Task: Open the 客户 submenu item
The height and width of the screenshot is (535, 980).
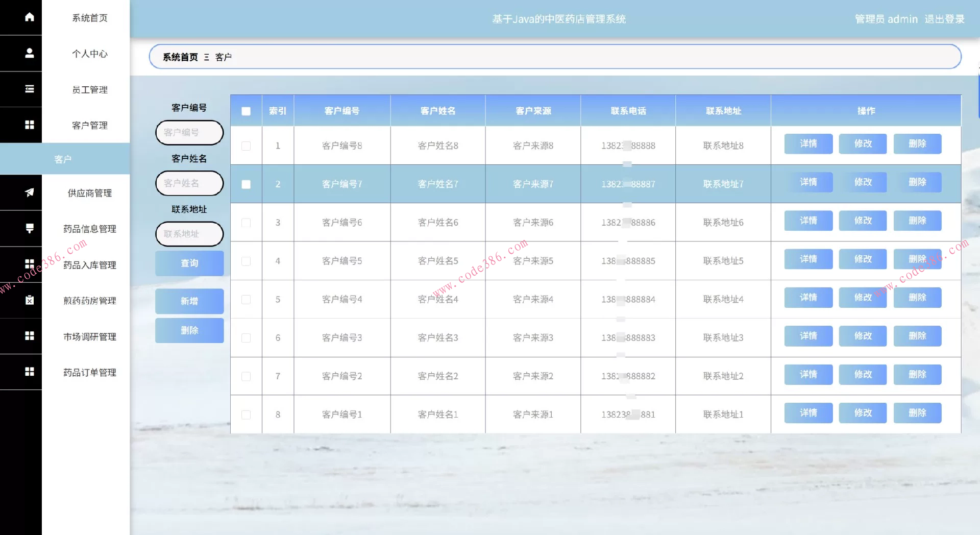Action: click(x=63, y=159)
